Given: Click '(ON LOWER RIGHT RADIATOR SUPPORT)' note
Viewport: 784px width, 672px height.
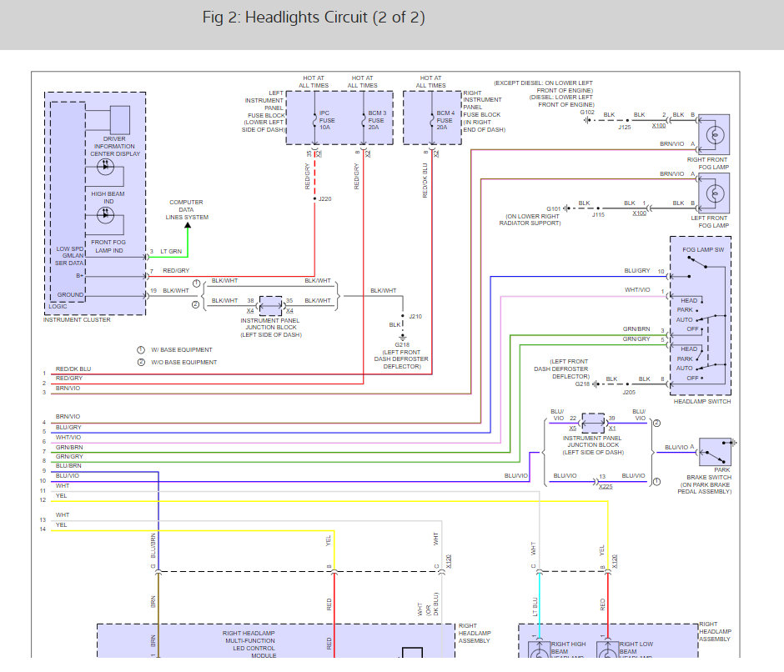Looking at the screenshot, I should pyautogui.click(x=530, y=220).
